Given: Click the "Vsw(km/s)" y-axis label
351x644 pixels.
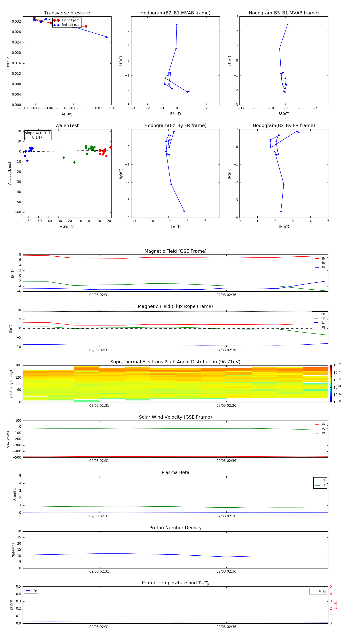Looking at the screenshot, I should (x=8, y=439).
